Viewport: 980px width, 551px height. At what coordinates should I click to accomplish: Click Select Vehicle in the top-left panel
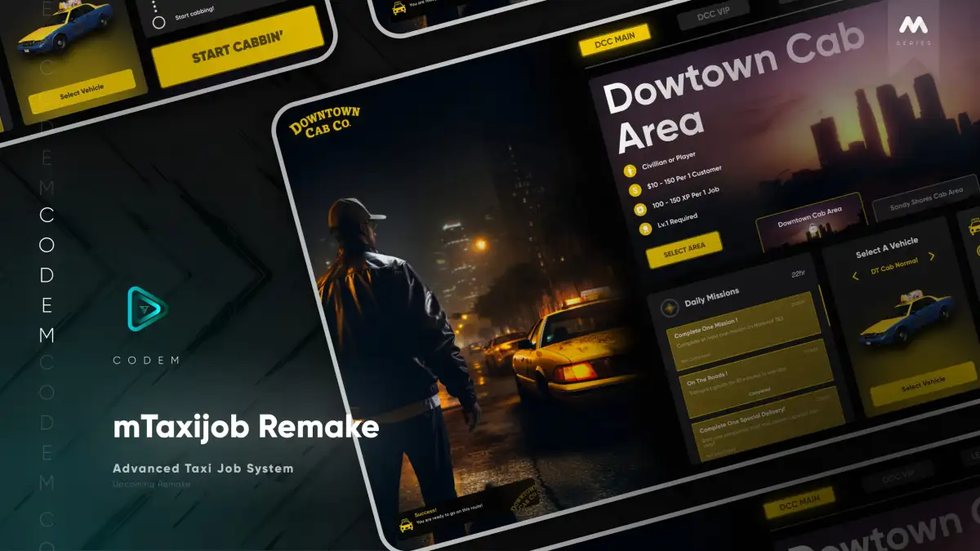tap(82, 91)
